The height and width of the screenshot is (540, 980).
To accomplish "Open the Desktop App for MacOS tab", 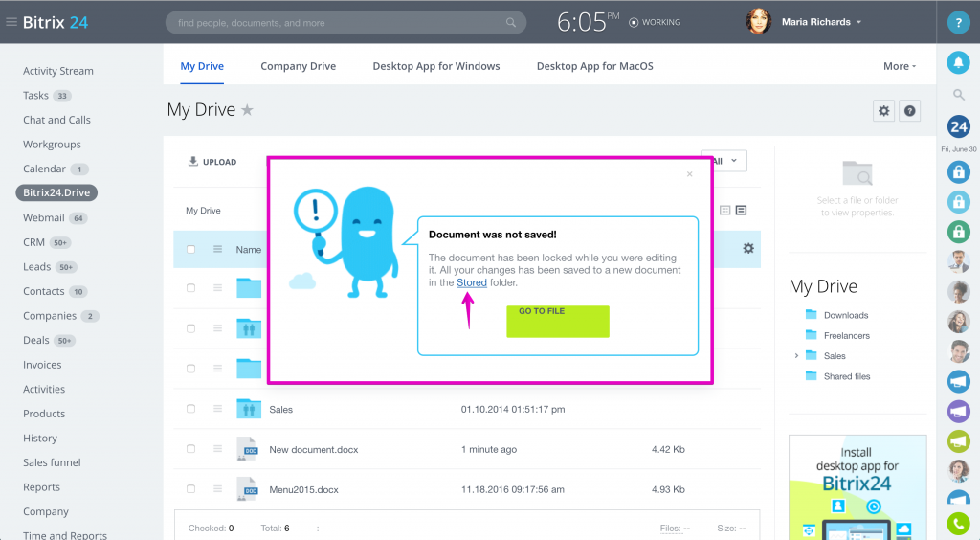I will pos(595,66).
